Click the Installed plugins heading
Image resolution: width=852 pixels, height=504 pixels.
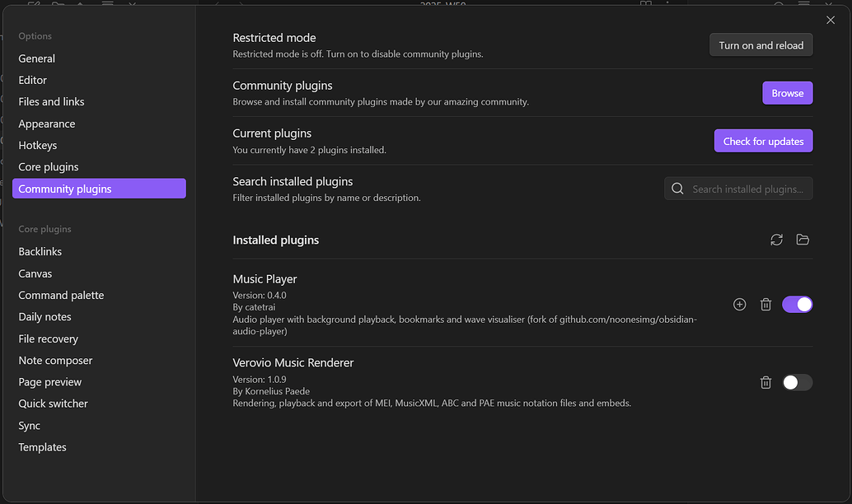tap(275, 240)
